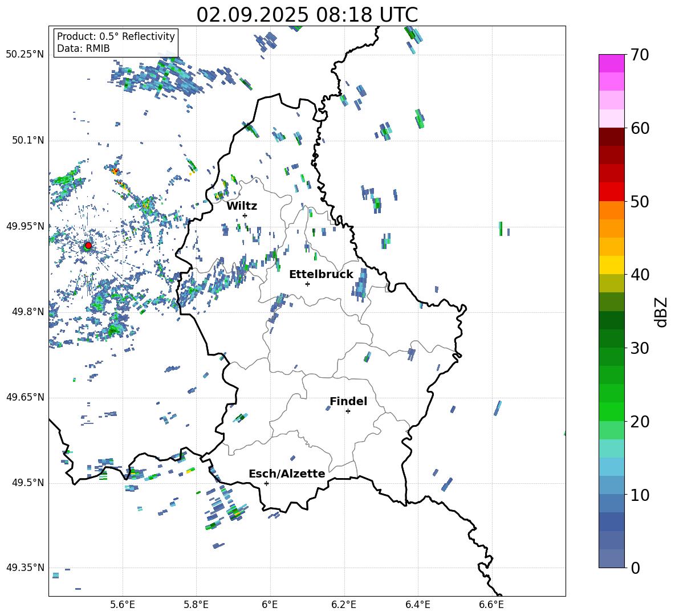Click the 49.95°N latitude label
The height and width of the screenshot is (616, 675).
pyautogui.click(x=25, y=226)
